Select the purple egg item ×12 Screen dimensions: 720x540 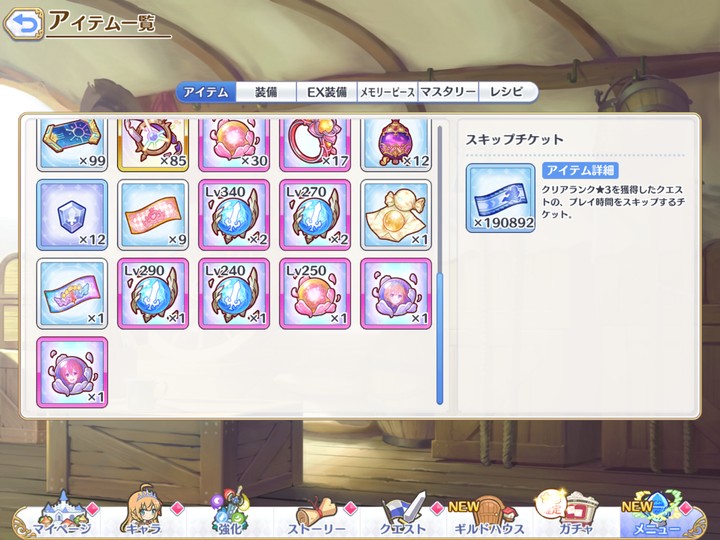point(396,145)
